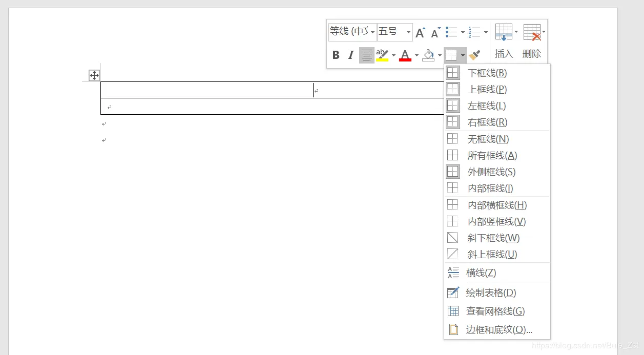Click the Increase Font Size icon
The height and width of the screenshot is (355, 644).
coord(420,32)
